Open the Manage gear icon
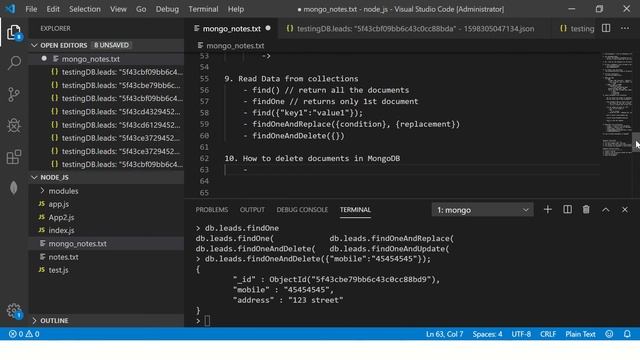The height and width of the screenshot is (360, 640). (14, 311)
